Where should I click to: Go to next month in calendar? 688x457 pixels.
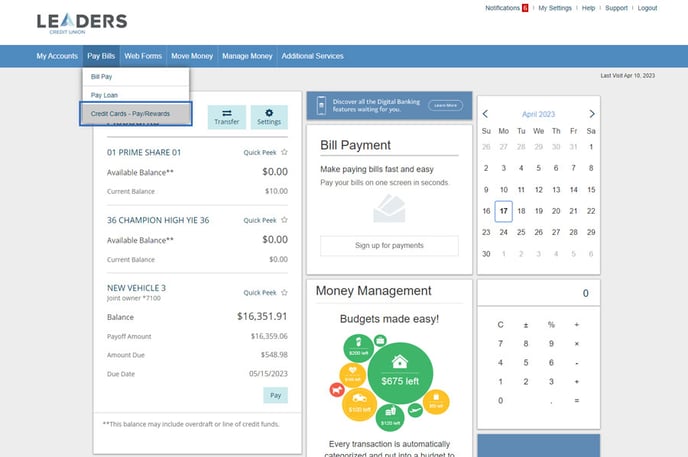point(591,114)
